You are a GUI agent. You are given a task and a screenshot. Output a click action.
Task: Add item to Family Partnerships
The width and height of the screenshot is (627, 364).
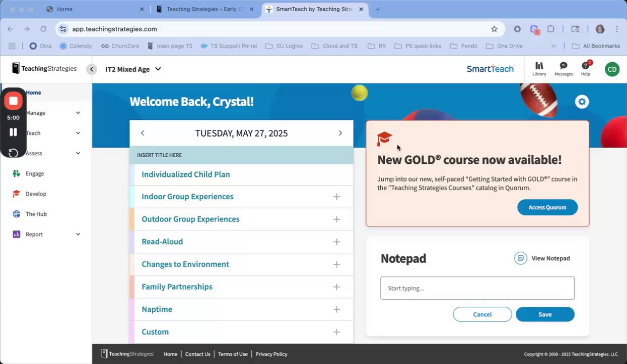tap(337, 287)
